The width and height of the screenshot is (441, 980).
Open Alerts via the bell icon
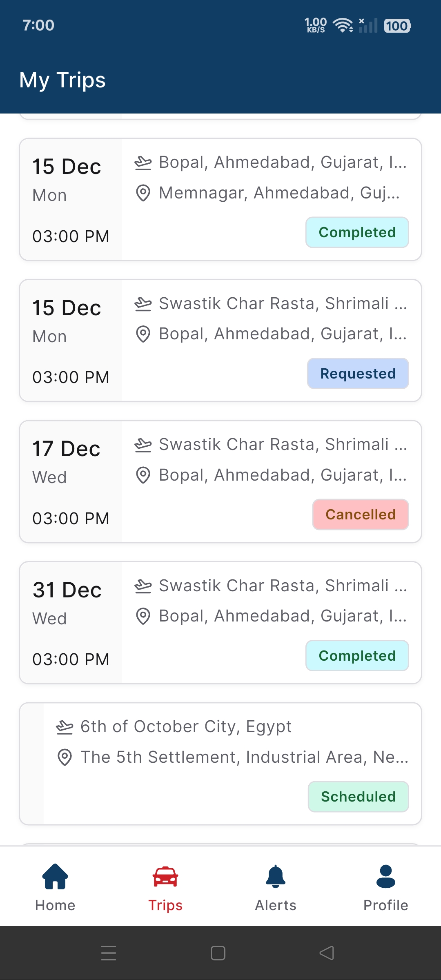tap(276, 876)
